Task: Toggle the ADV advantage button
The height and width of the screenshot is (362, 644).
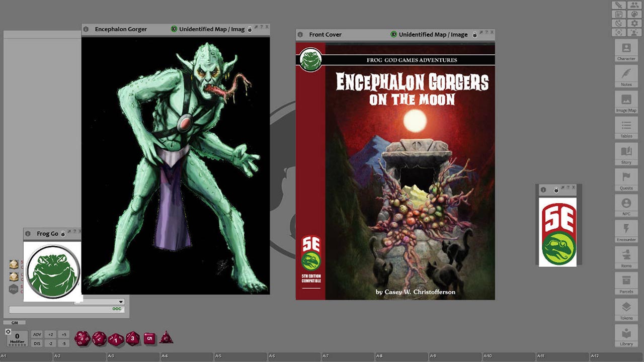Action: [37, 334]
